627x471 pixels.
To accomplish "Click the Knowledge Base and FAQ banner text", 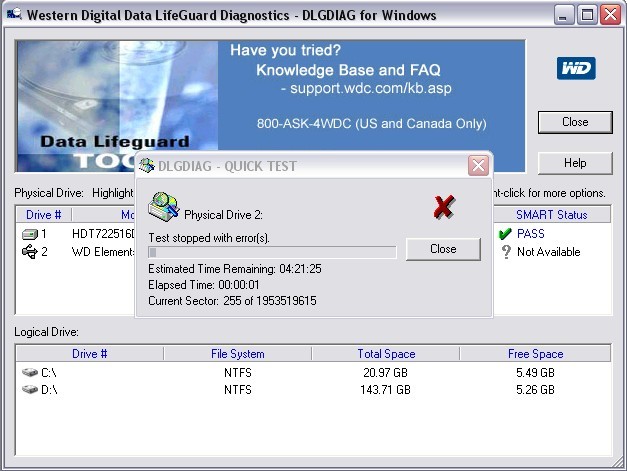I will click(x=348, y=70).
